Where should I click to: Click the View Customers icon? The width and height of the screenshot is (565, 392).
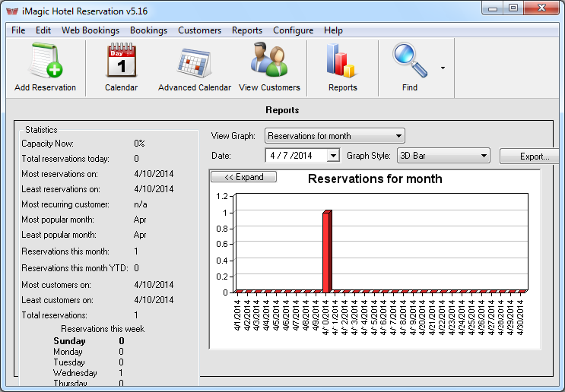click(269, 59)
